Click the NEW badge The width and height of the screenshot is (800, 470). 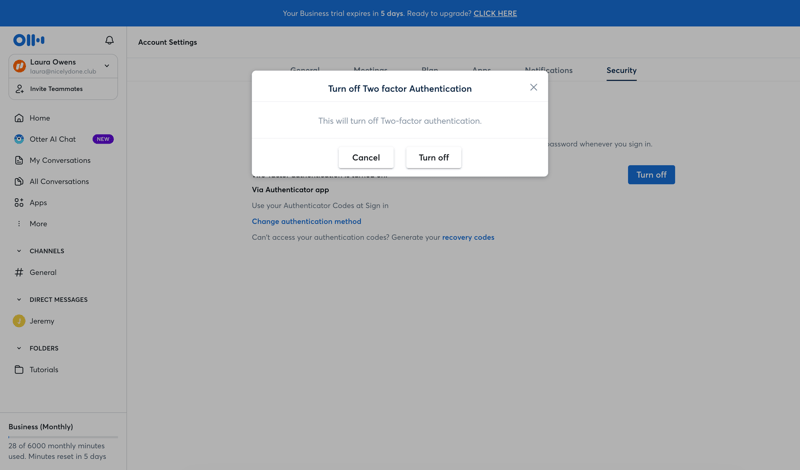(103, 139)
